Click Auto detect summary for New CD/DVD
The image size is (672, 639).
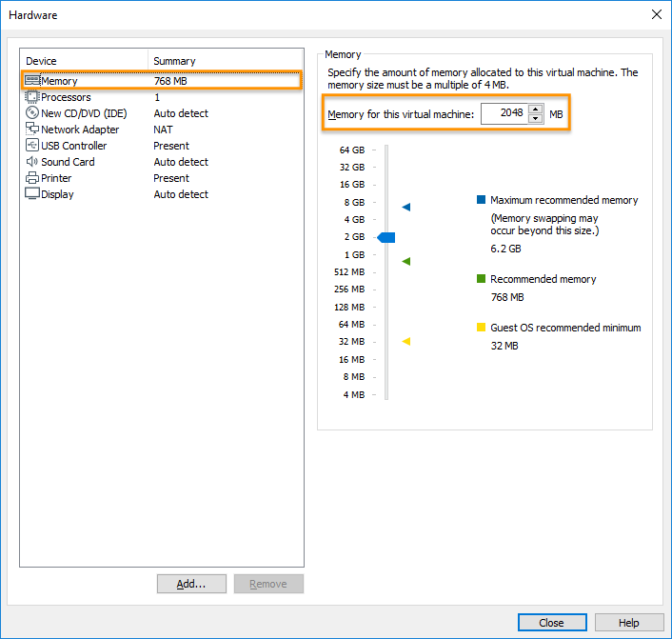[181, 113]
